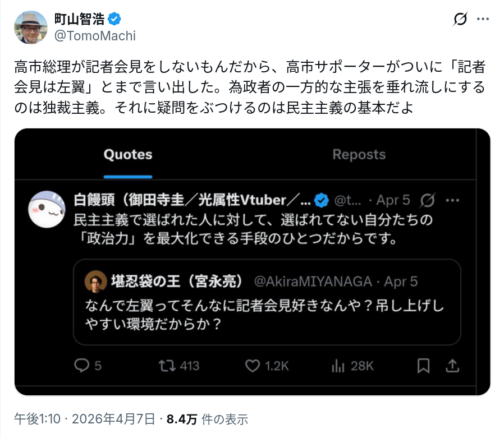Click the reply bubble icon with 5

tap(83, 366)
